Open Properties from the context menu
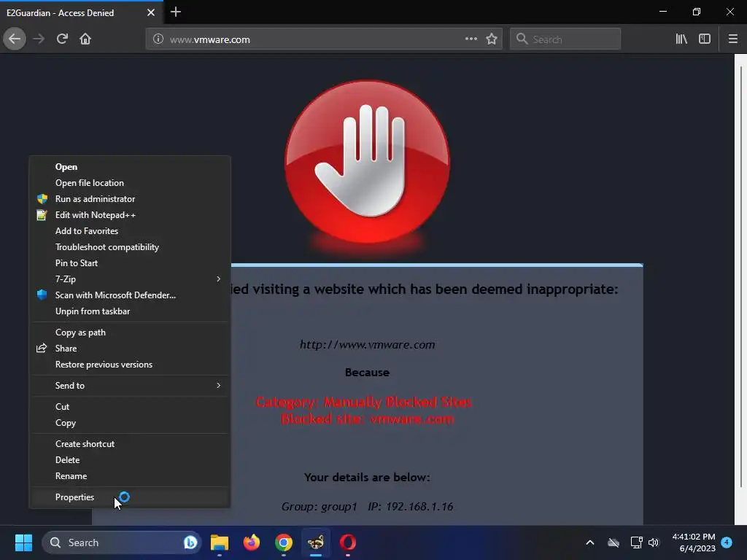 [x=130, y=497]
